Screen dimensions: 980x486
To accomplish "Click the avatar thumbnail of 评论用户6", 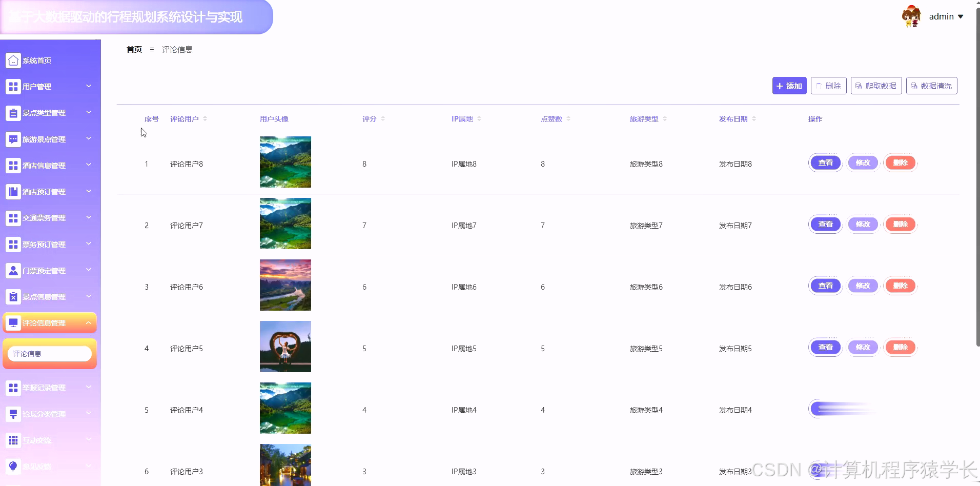I will [x=285, y=285].
